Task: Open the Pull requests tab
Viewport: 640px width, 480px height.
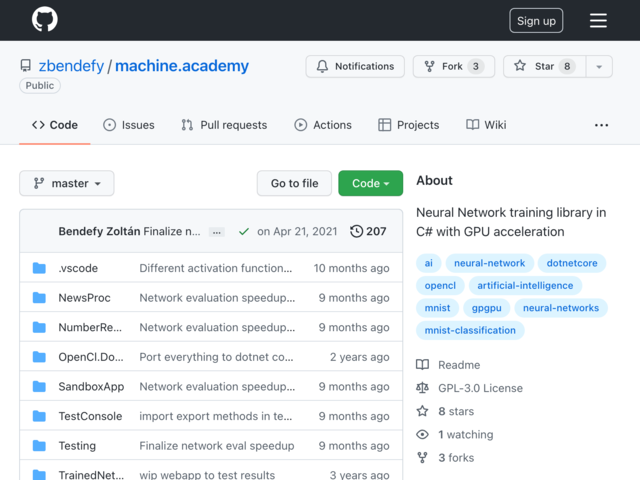Action: click(224, 125)
